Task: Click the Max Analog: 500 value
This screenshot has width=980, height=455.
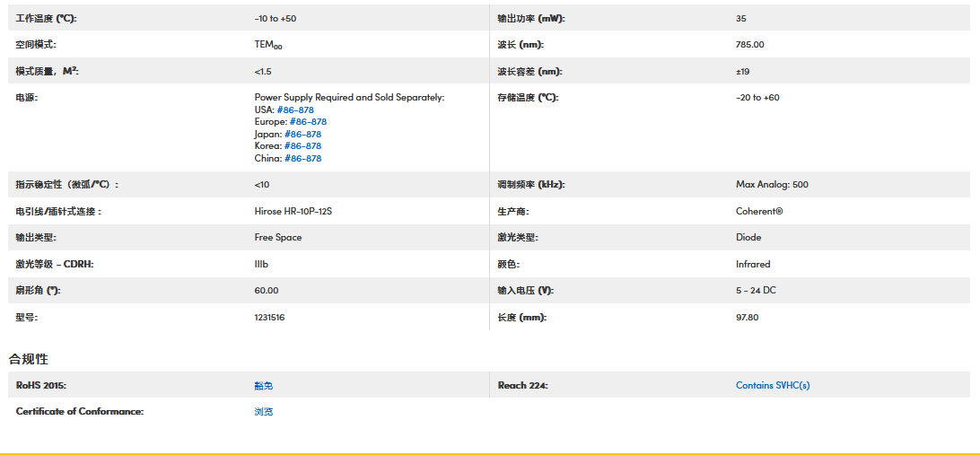Action: coord(771,185)
